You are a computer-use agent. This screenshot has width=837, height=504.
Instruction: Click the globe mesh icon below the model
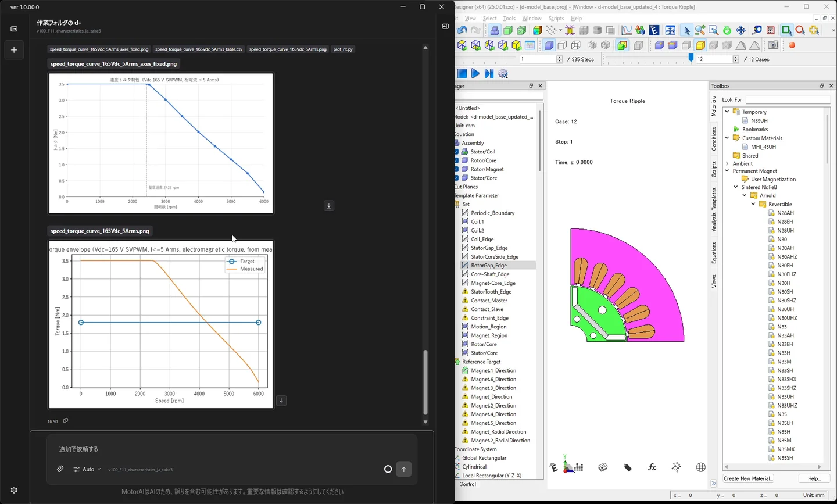701,467
